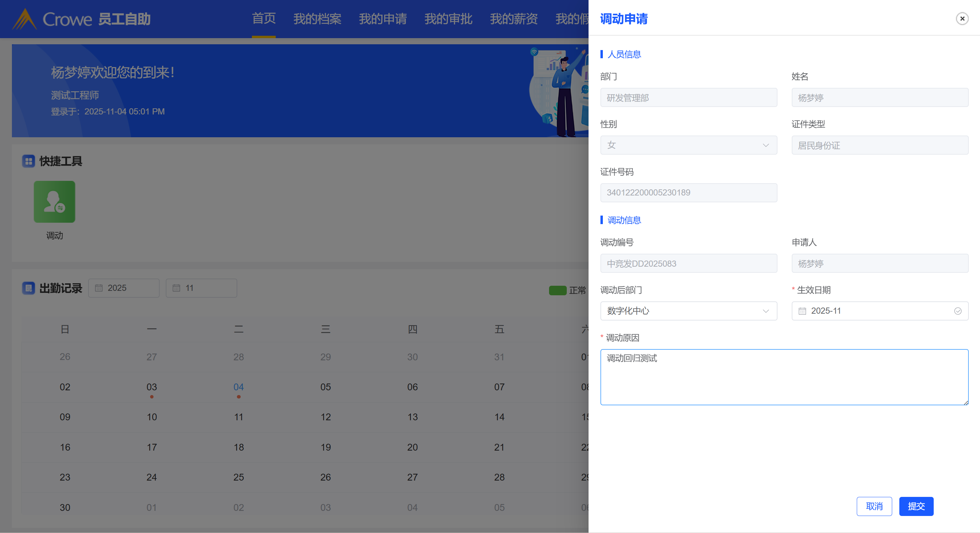Click the green 调动 transfer icon

coord(54,202)
